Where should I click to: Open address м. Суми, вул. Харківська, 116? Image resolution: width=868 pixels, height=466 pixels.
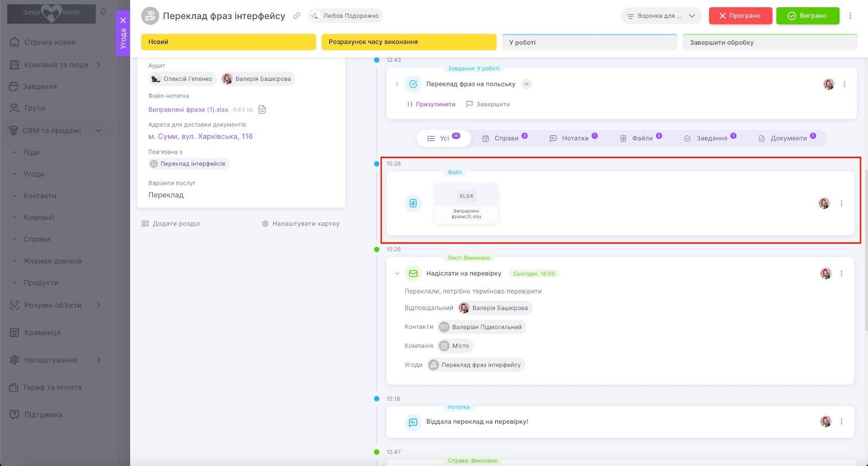pos(201,137)
